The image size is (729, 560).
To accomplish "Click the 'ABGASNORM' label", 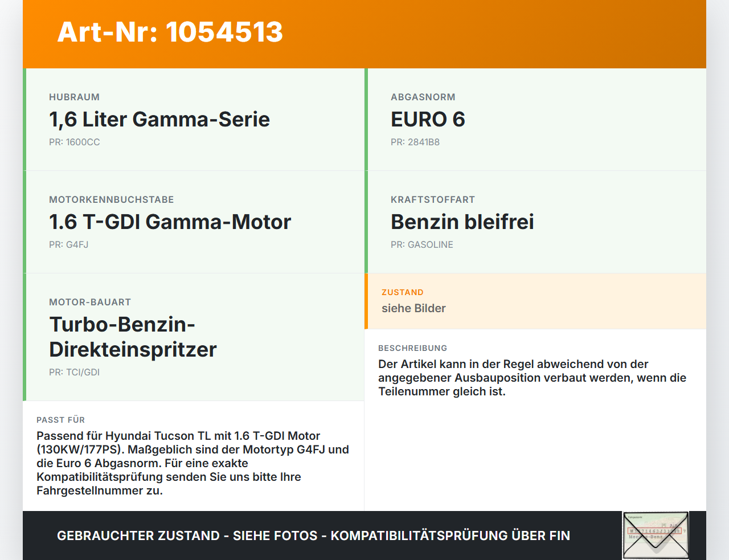I will point(423,97).
